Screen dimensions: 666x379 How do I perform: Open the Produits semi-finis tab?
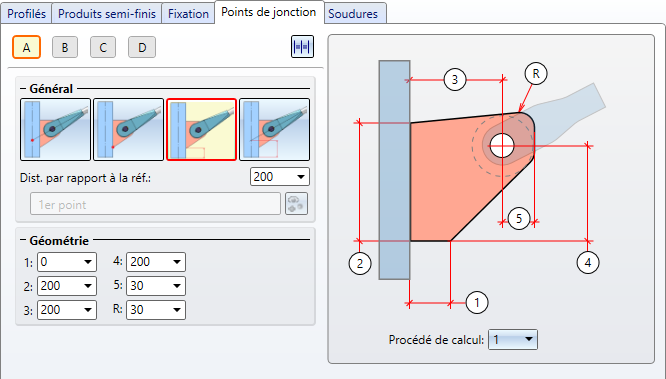pyautogui.click(x=107, y=14)
